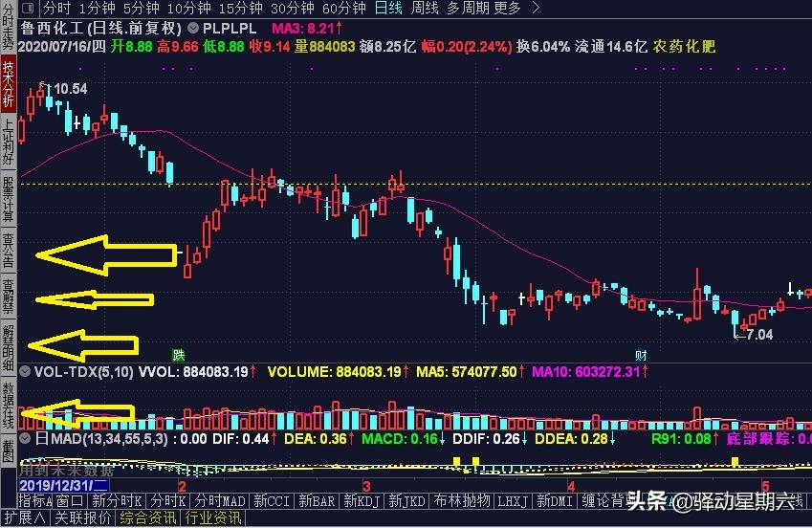812x528 pixels.
Task: Switch to the 新BAR indicator tab
Action: point(317,501)
